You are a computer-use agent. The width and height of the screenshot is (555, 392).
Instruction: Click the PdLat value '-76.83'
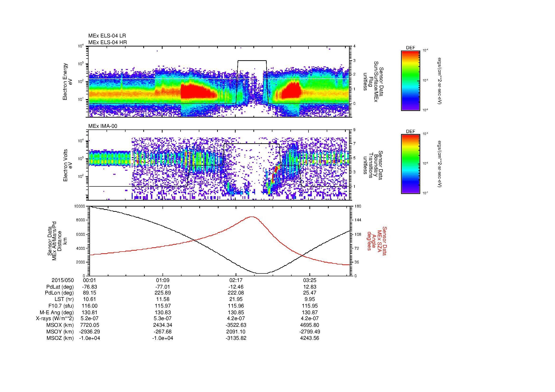(x=89, y=287)
